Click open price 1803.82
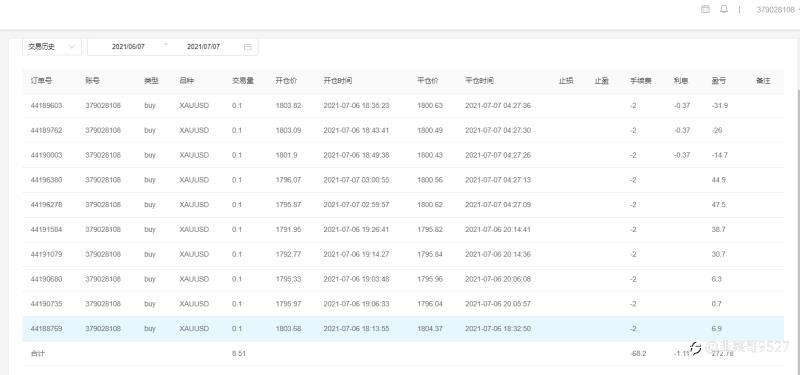 [x=288, y=106]
